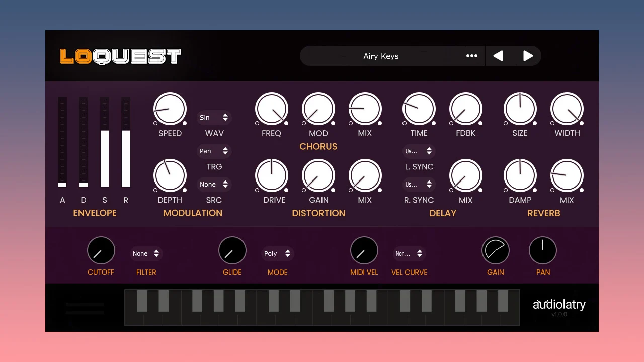Image resolution: width=644 pixels, height=362 pixels.
Task: Open the VEL CURVE dropdown
Action: (410, 254)
